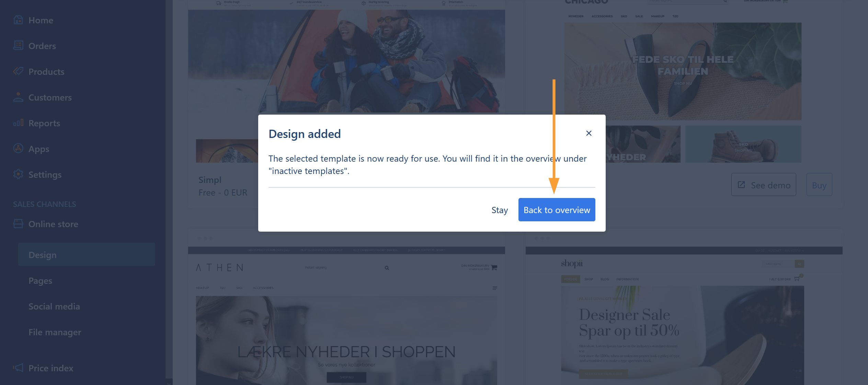Image resolution: width=868 pixels, height=385 pixels.
Task: Open File manager submenu item
Action: tap(55, 332)
